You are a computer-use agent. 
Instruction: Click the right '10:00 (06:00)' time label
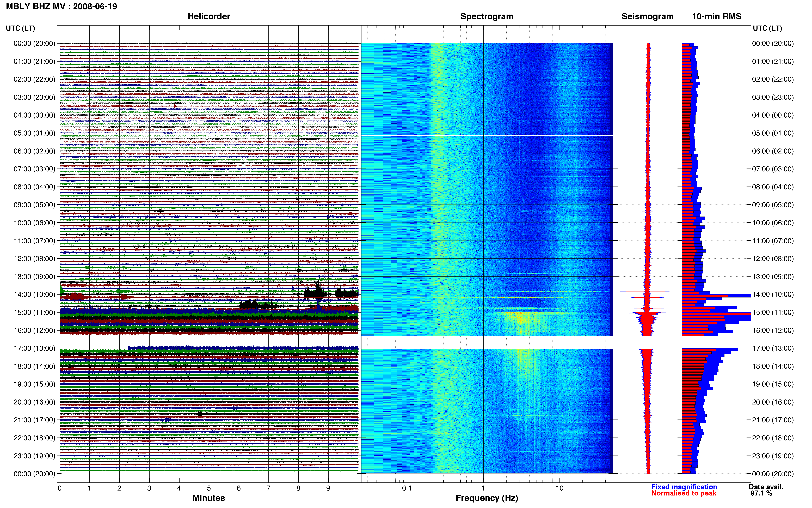coord(773,223)
